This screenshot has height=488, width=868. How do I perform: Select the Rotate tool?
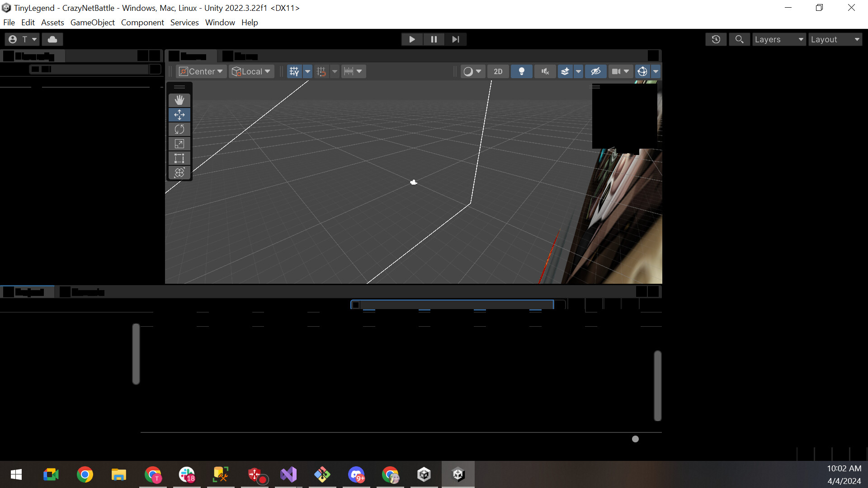coord(179,129)
